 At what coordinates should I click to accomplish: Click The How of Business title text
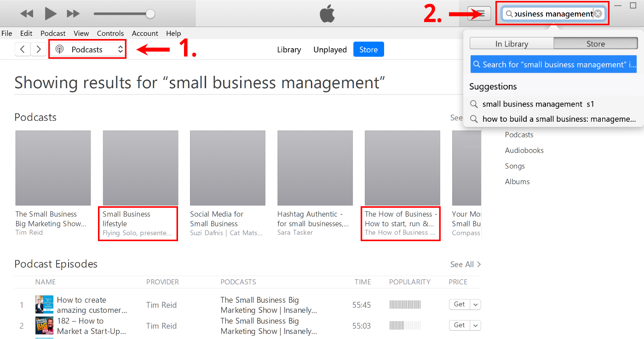pyautogui.click(x=401, y=219)
